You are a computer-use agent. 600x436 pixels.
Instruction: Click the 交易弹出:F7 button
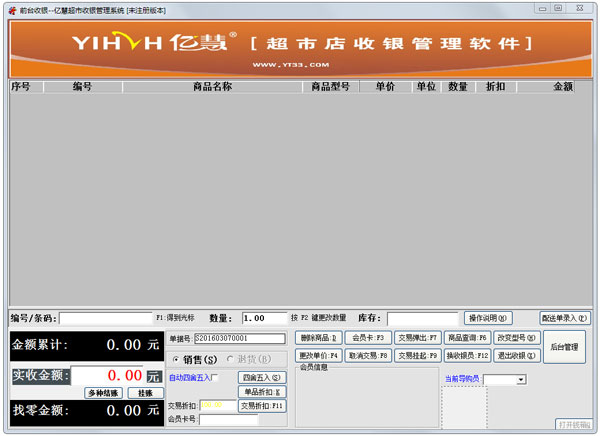[x=417, y=338]
